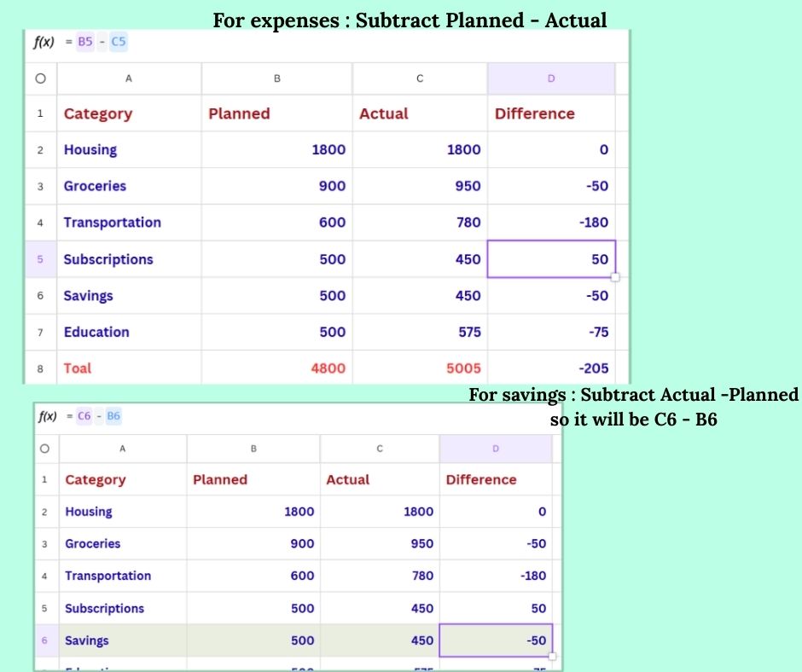Click the Groceries cell in the top sheet
This screenshot has width=802, height=672.
[x=129, y=186]
